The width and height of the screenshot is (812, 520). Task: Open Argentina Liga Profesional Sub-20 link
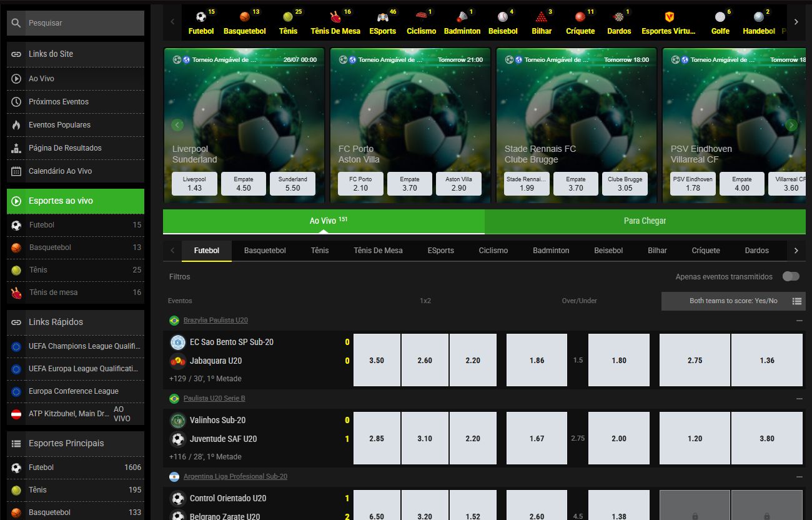(x=235, y=476)
